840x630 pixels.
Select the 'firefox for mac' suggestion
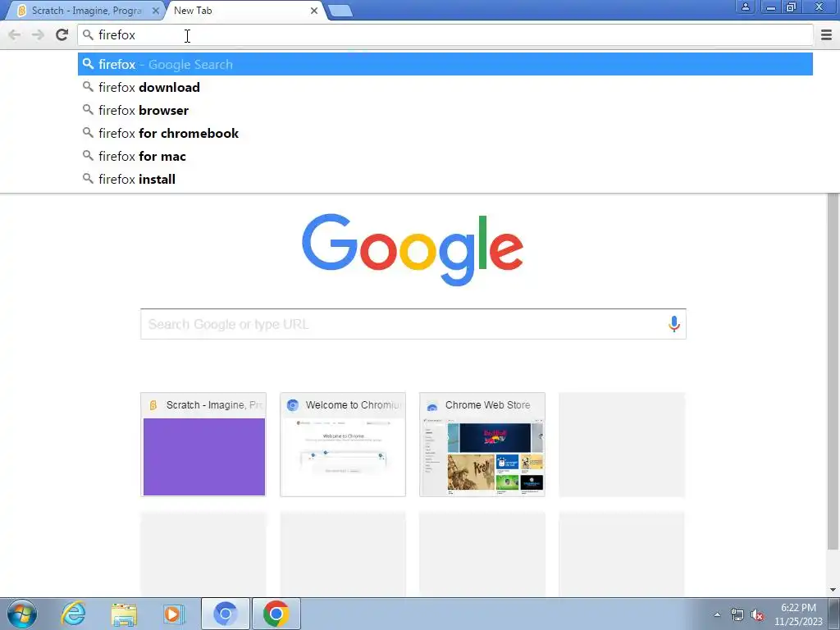(x=445, y=157)
